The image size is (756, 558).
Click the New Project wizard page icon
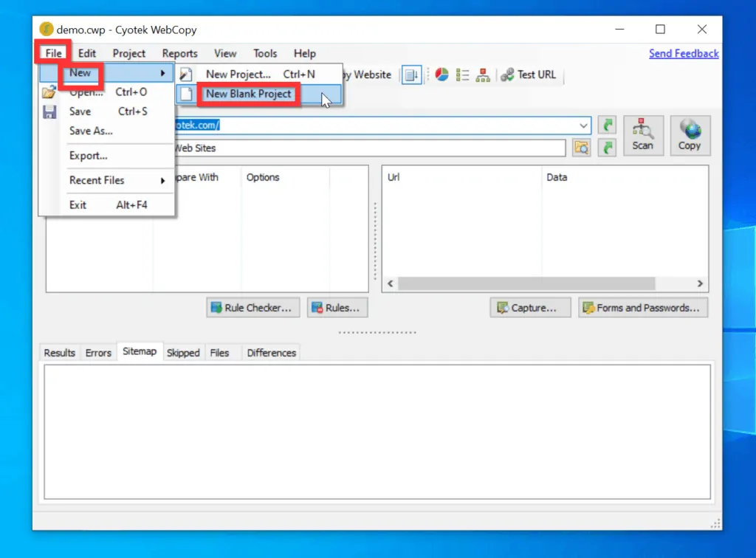click(186, 75)
